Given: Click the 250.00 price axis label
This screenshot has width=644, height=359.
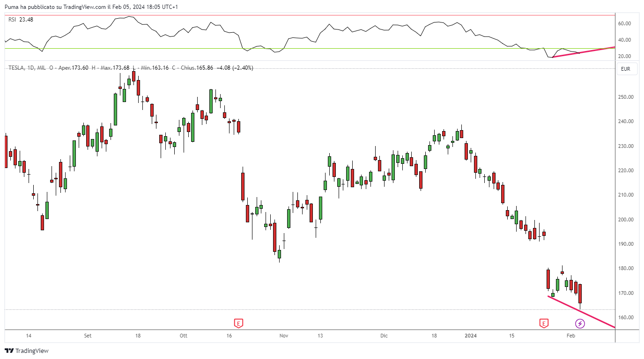Looking at the screenshot, I should 626,97.
